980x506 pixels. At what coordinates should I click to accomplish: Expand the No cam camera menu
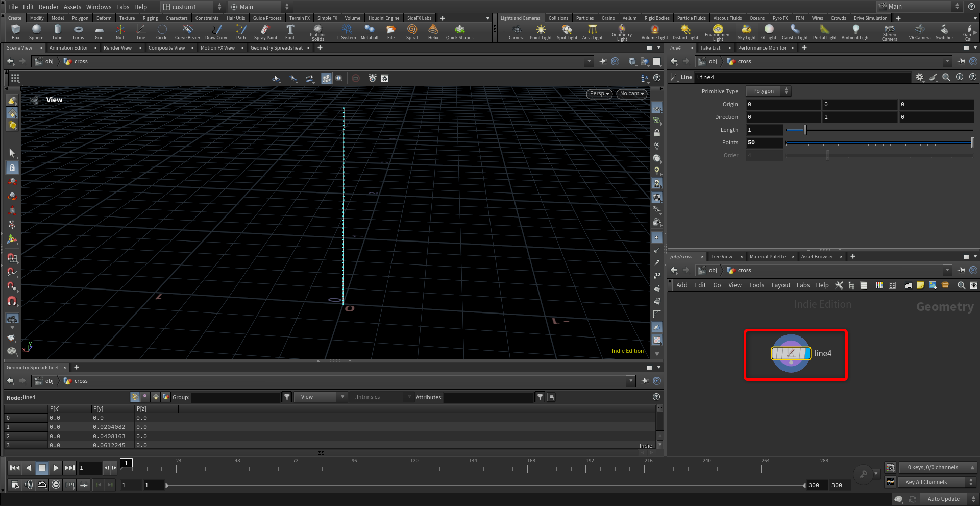point(631,94)
